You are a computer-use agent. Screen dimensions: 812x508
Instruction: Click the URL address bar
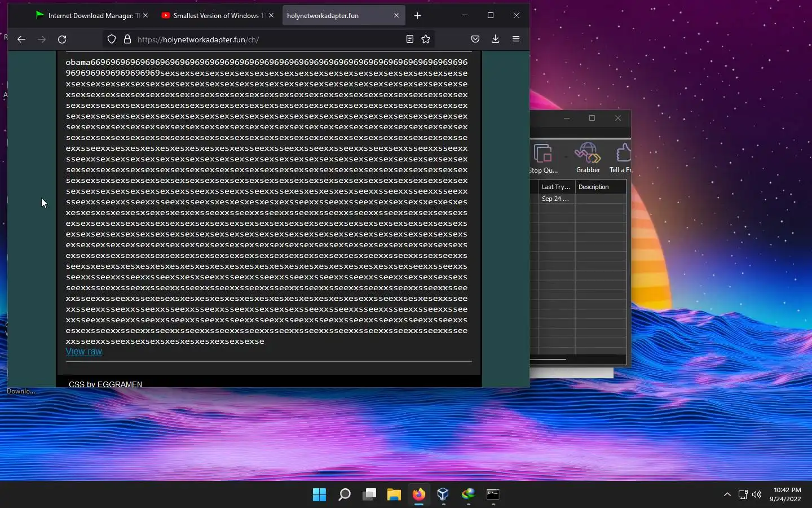point(268,40)
